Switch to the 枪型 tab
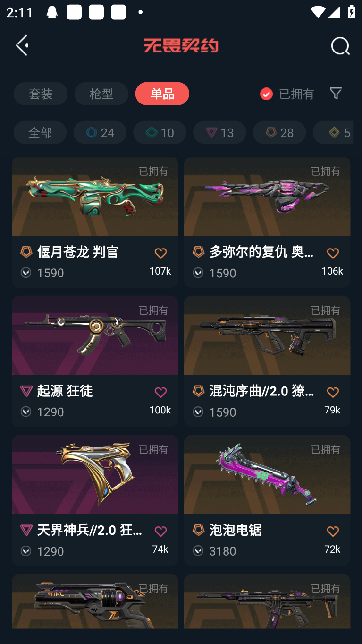 tap(101, 94)
